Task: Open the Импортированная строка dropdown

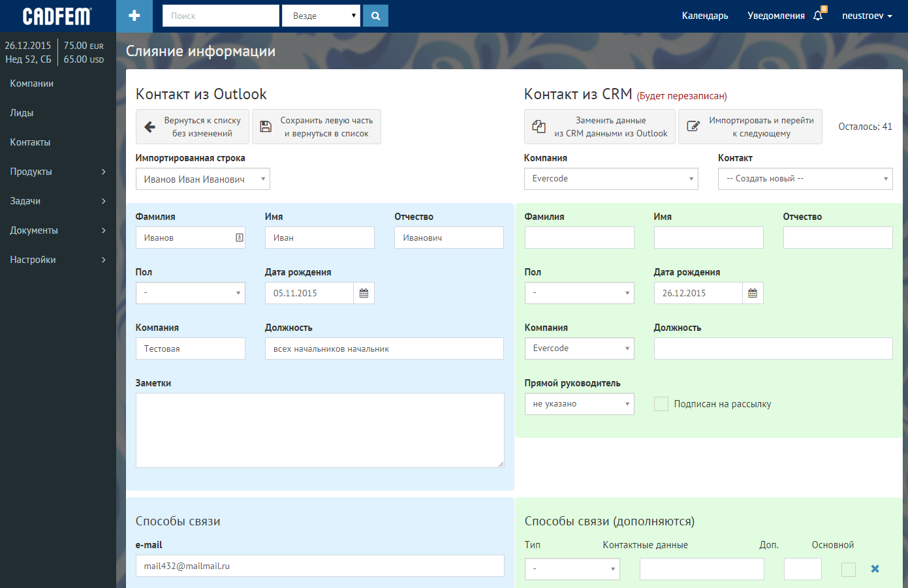Action: [202, 179]
